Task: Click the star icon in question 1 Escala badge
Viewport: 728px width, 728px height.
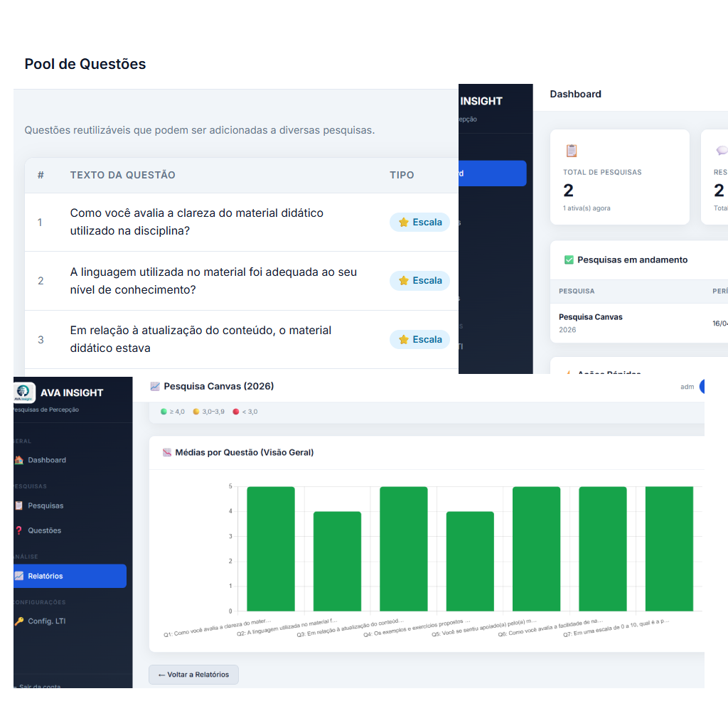Action: [404, 222]
